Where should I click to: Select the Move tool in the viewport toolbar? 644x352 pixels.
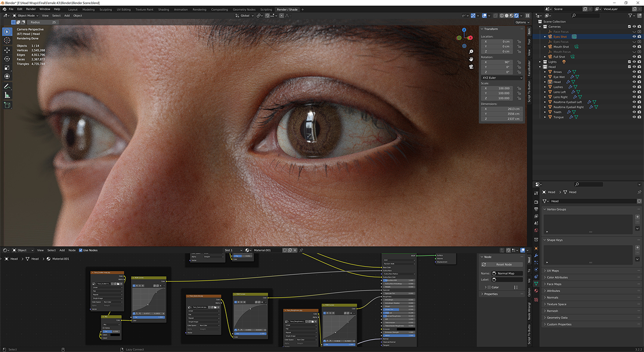6,50
